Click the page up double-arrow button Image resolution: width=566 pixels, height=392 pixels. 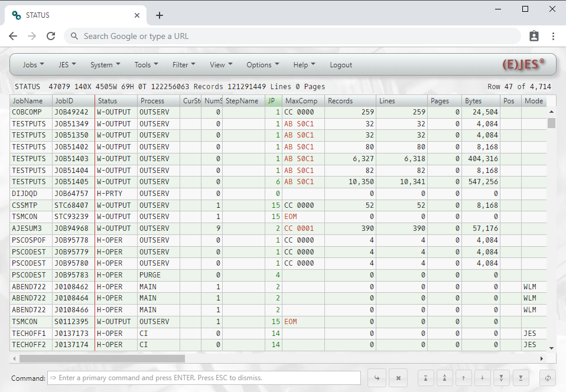click(x=444, y=378)
